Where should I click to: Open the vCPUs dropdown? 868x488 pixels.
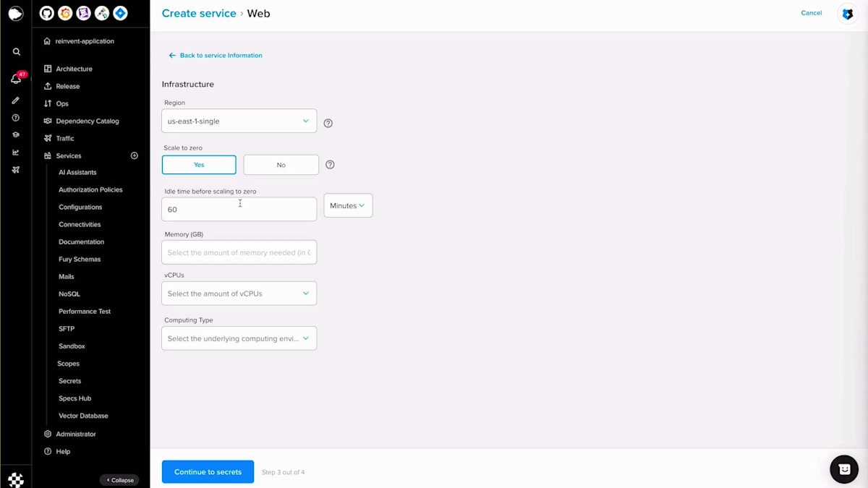[x=239, y=294]
